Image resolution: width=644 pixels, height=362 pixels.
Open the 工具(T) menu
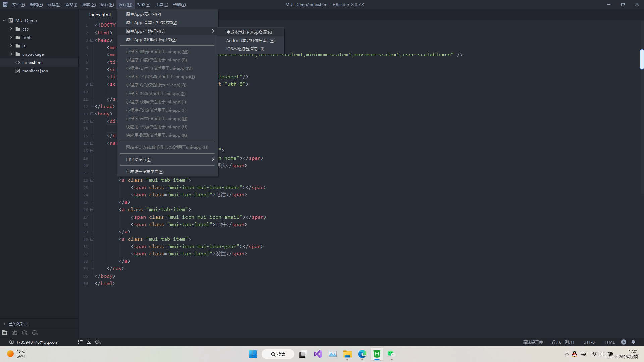coord(162,5)
